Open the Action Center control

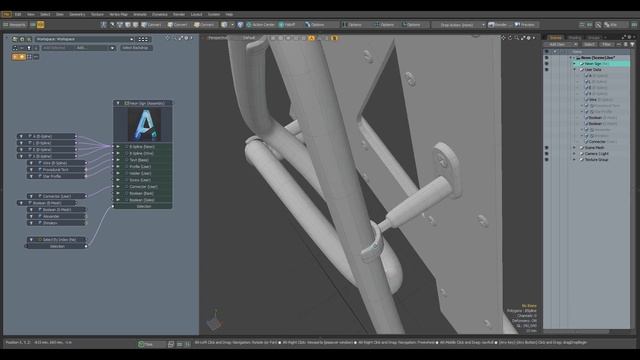click(260, 25)
